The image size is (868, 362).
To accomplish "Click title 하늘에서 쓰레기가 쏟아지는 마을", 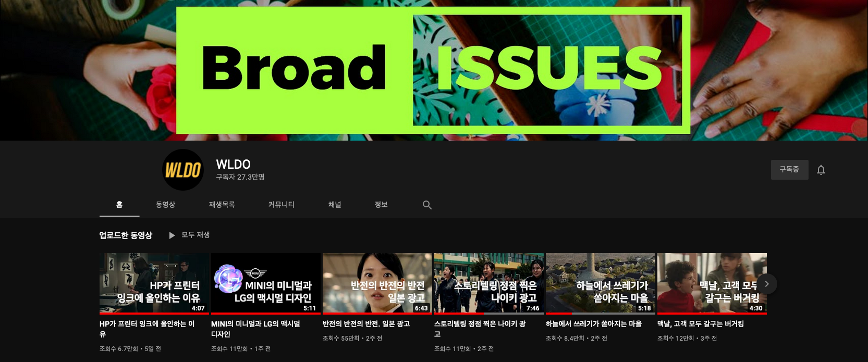I will (x=593, y=324).
